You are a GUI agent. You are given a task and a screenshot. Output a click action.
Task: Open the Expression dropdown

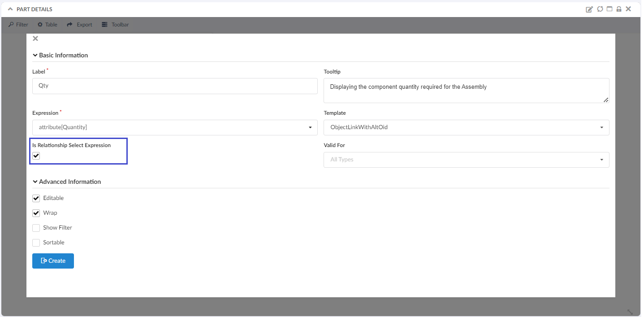coord(175,127)
